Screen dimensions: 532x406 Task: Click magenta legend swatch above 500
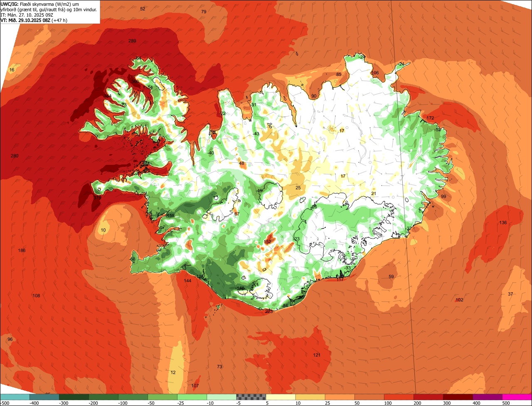[517, 397]
